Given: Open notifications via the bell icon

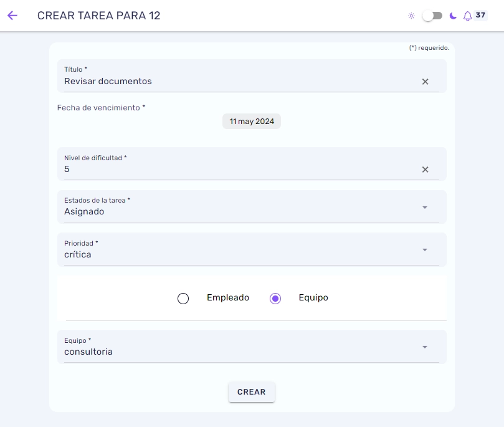Looking at the screenshot, I should click(467, 16).
